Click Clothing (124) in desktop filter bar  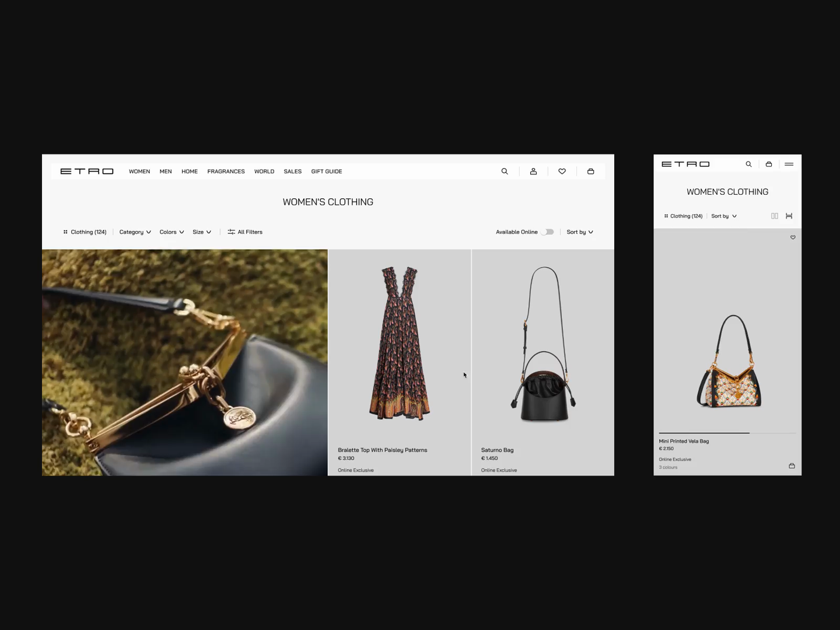(85, 232)
